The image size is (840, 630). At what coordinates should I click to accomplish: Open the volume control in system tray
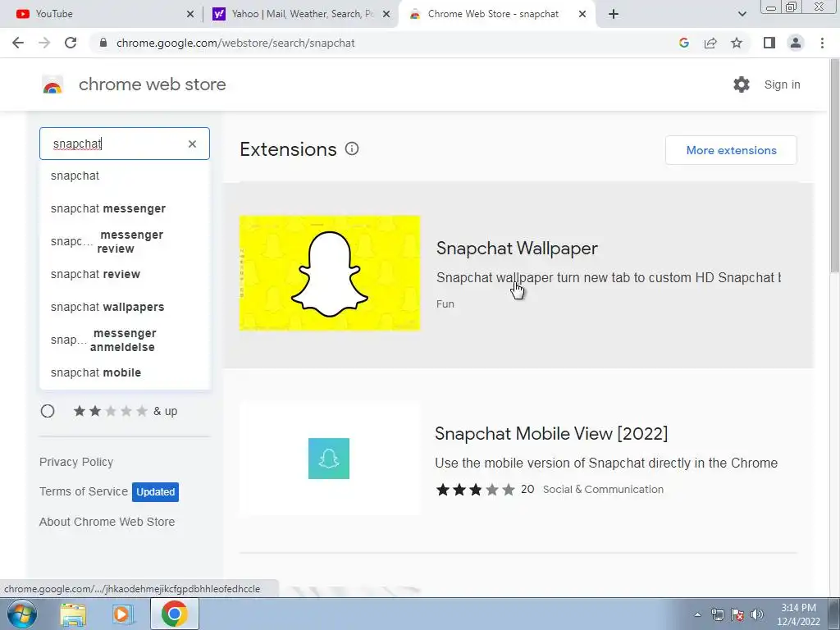coord(757,614)
